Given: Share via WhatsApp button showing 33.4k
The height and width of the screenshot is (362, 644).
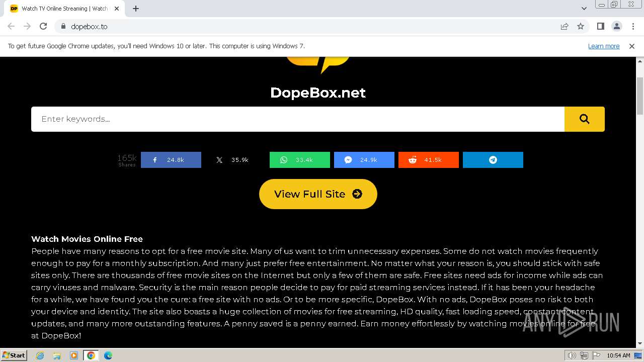Looking at the screenshot, I should [x=300, y=160].
